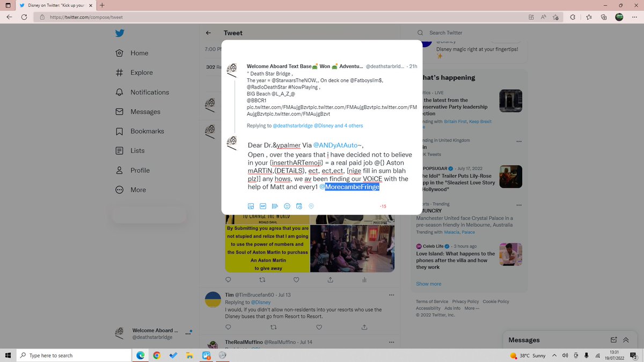The width and height of the screenshot is (644, 362).
Task: Schedule the tweet with calendar icon
Action: click(299, 206)
